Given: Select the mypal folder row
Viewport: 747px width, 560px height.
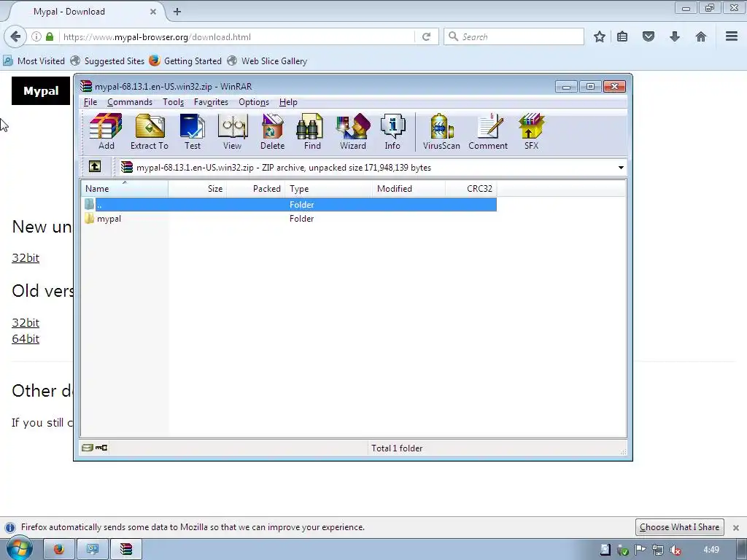Looking at the screenshot, I should (289, 219).
